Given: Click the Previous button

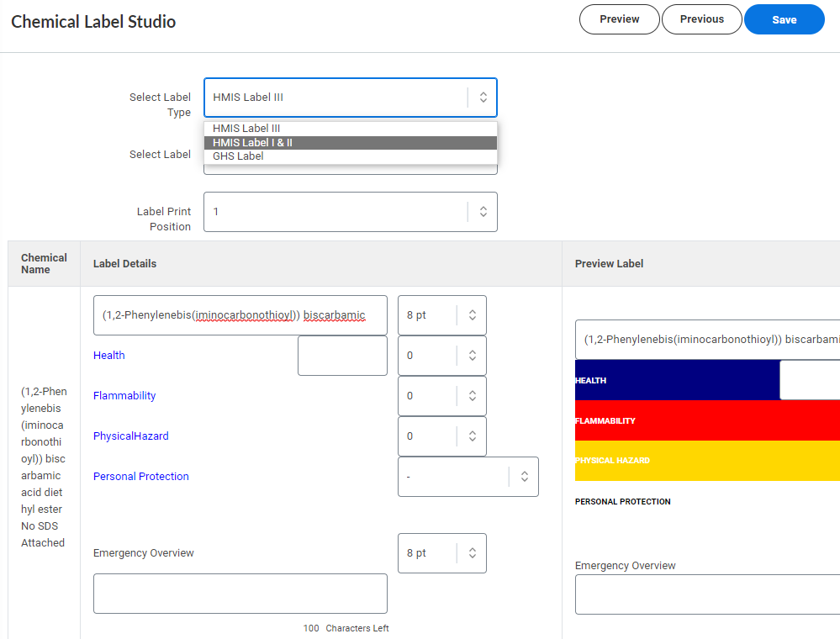Looking at the screenshot, I should (x=702, y=19).
